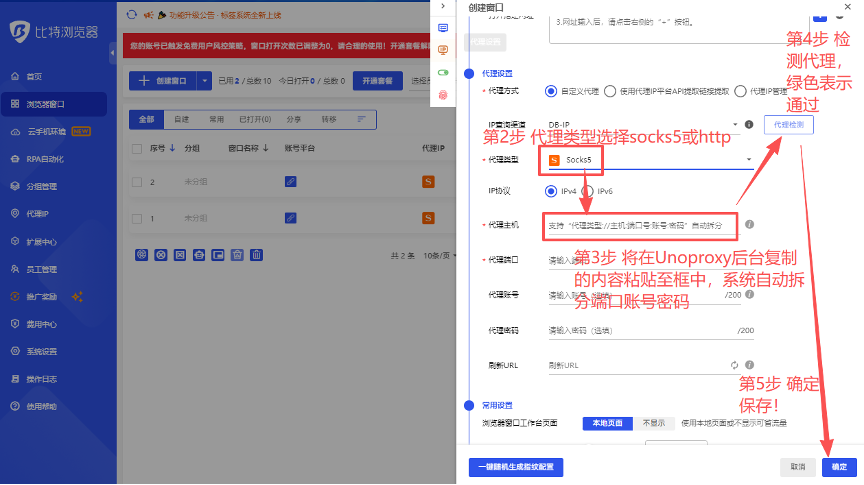Open the arrow dropdown beside 创建窗口
This screenshot has height=485, width=864.
[x=205, y=81]
